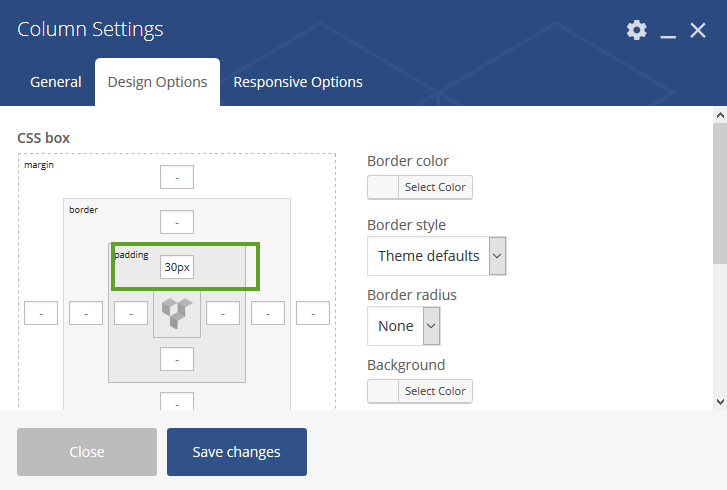Click the margin left input field
This screenshot has height=490, width=727.
(x=41, y=313)
